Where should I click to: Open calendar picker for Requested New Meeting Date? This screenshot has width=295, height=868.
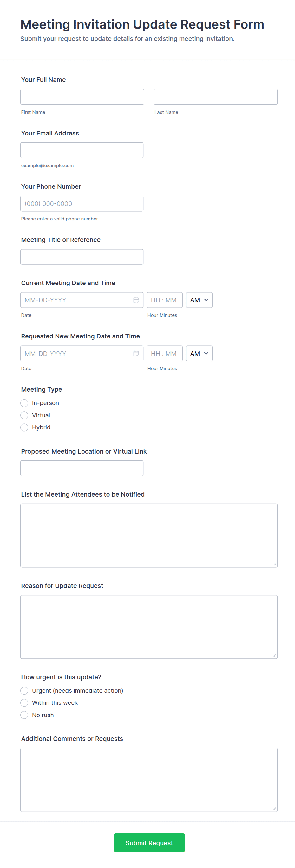[136, 353]
